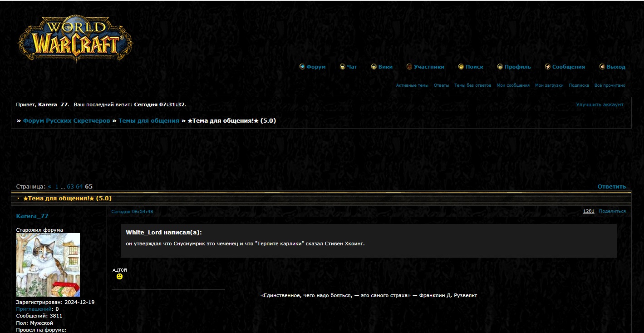Click the icon beside Сообщения
Viewport: 644px width, 333px height.
click(x=548, y=67)
